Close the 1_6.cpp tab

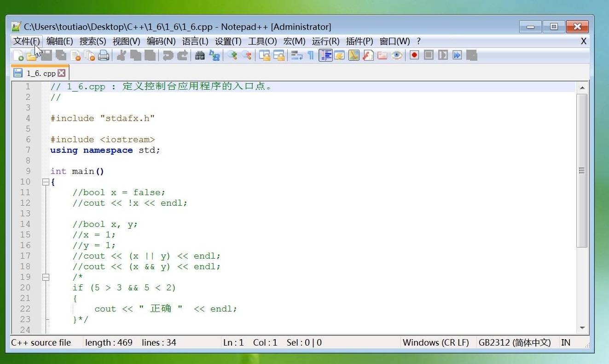[x=63, y=73]
